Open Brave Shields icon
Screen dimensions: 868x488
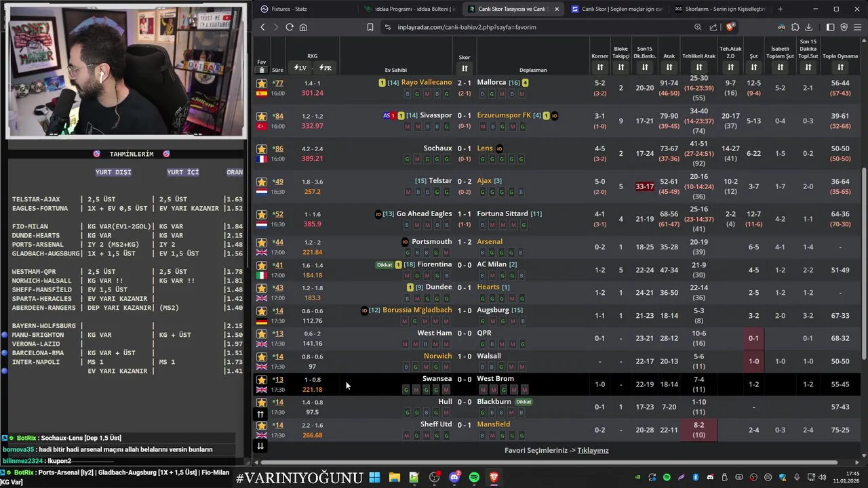[730, 27]
